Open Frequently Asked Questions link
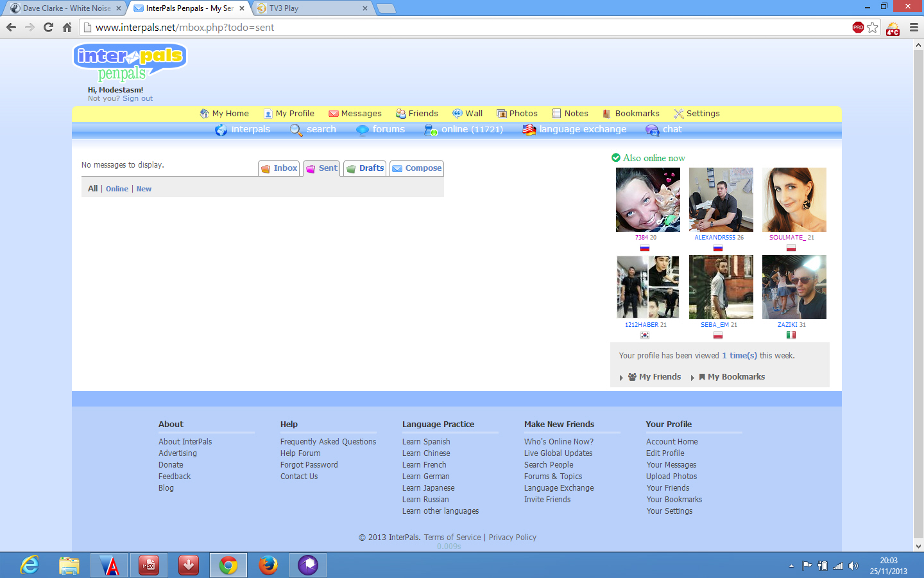Image resolution: width=924 pixels, height=578 pixels. [x=328, y=442]
